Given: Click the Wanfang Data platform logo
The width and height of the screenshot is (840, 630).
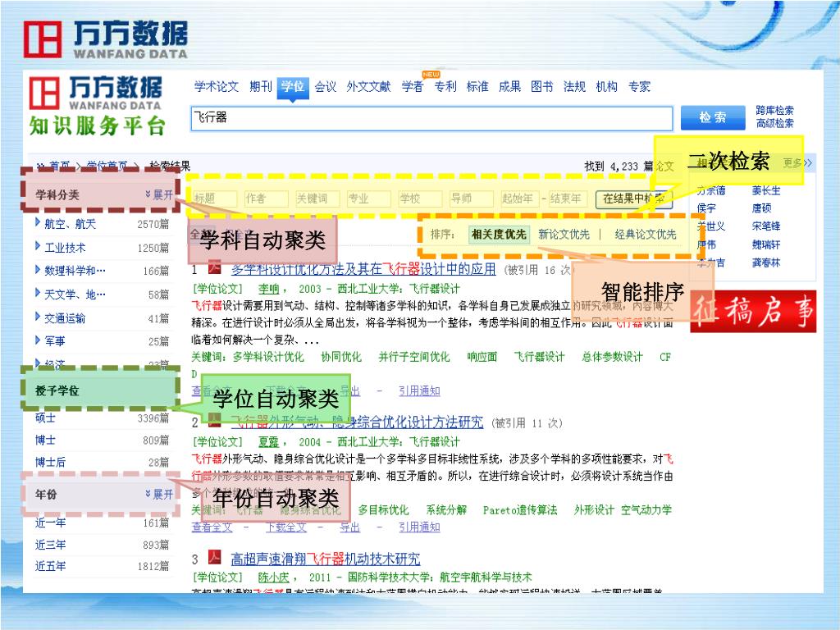Looking at the screenshot, I should [97, 105].
